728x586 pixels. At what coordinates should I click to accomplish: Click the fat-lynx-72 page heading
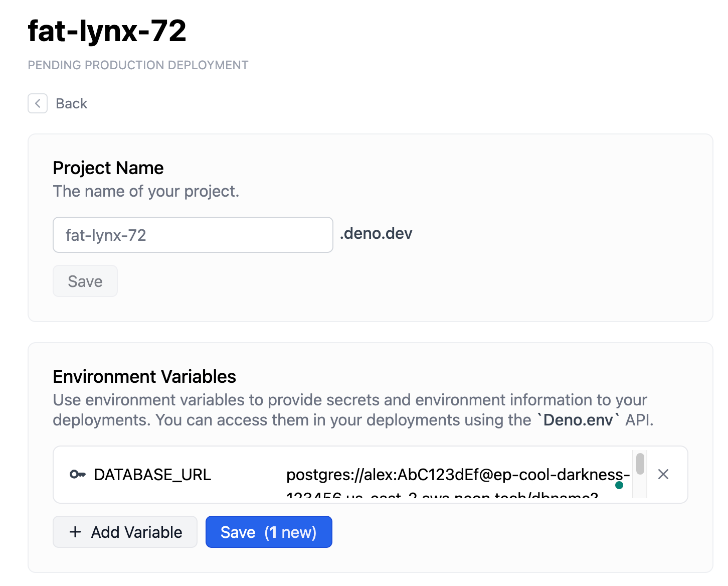click(x=107, y=31)
